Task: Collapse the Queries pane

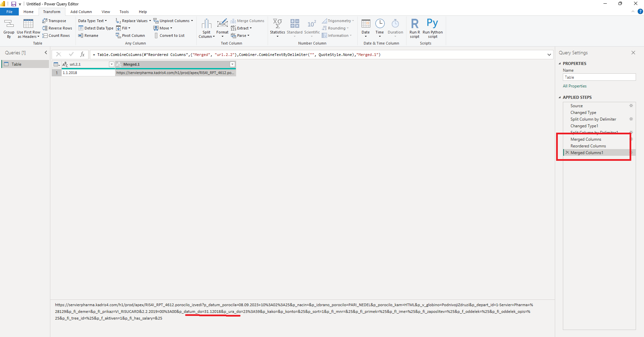Action: point(46,53)
